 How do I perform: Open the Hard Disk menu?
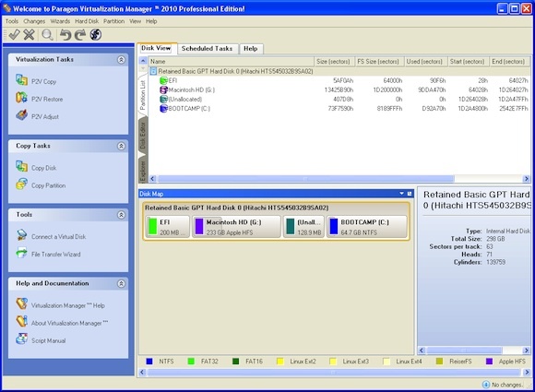pos(87,21)
